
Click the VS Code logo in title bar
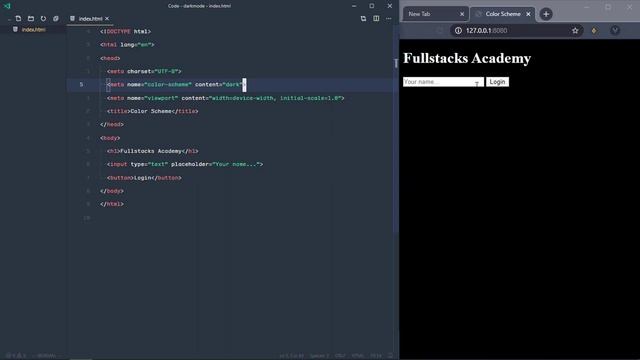tap(7, 6)
